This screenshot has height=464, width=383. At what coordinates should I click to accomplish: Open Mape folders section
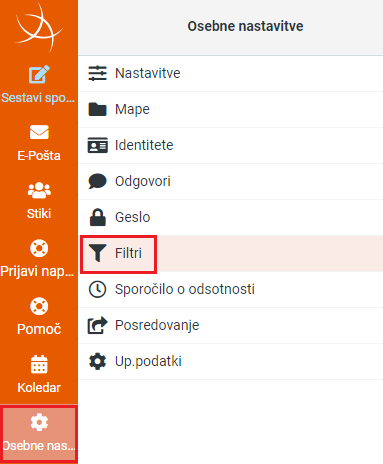(x=231, y=109)
